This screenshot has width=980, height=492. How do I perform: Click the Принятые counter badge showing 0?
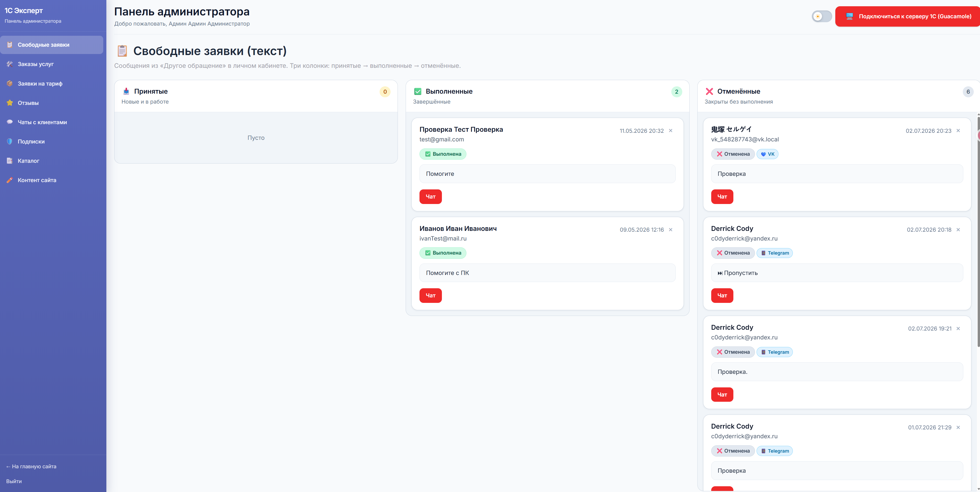point(385,92)
